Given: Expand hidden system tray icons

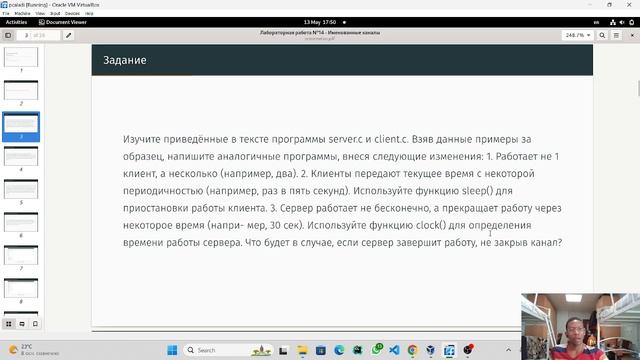Looking at the screenshot, I should (508, 350).
